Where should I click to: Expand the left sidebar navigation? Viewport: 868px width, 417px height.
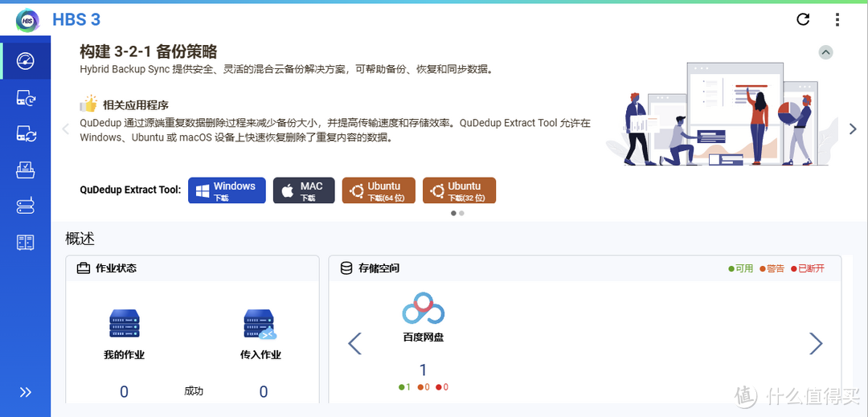[x=25, y=392]
